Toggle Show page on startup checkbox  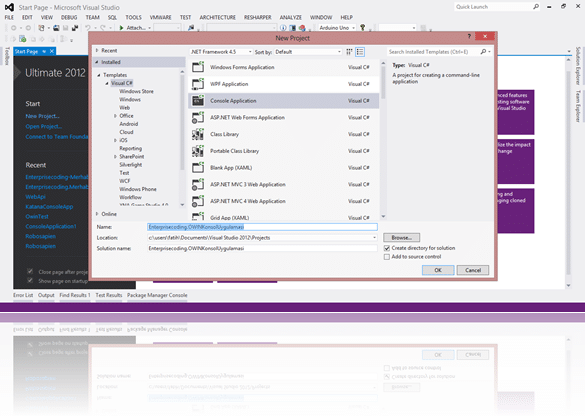[x=30, y=281]
